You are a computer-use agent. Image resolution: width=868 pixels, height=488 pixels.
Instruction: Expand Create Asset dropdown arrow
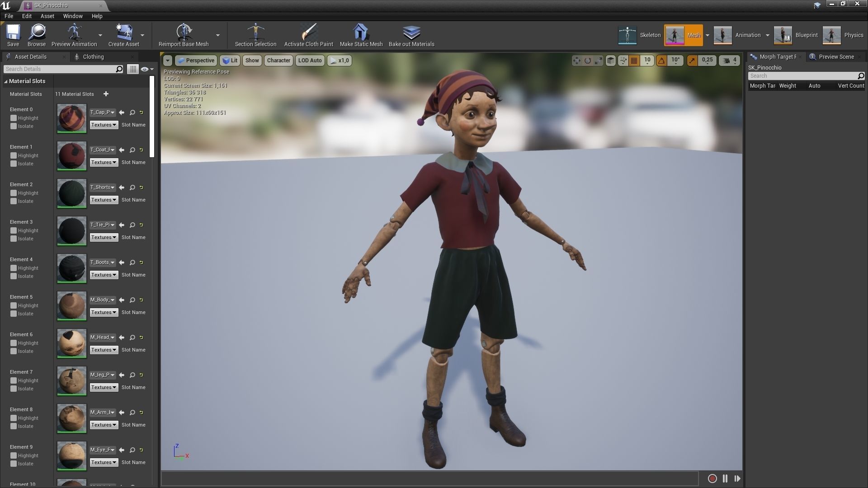point(142,35)
